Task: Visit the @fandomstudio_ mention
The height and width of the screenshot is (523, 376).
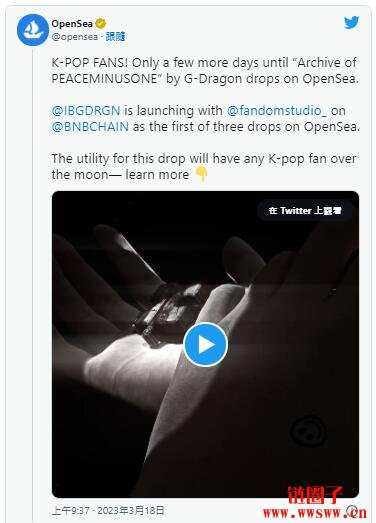Action: [x=277, y=110]
